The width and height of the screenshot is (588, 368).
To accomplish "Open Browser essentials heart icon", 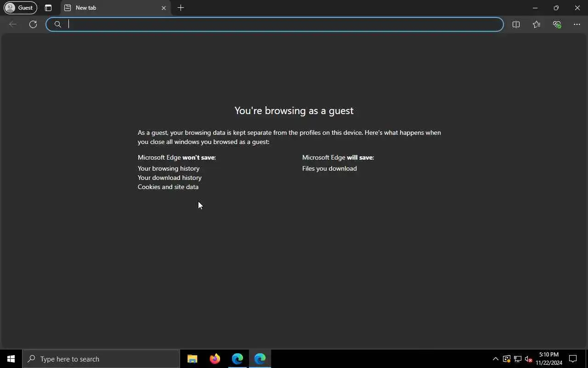I will click(x=557, y=24).
